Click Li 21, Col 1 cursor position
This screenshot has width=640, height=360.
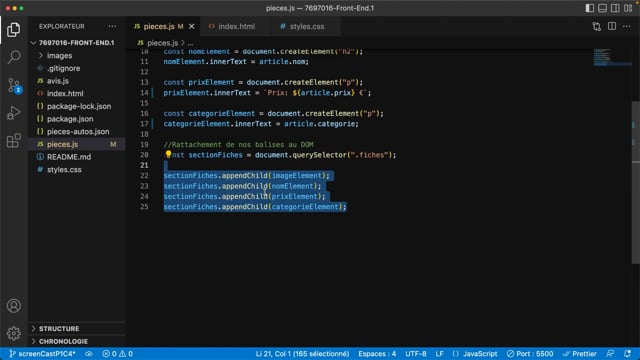point(302,353)
